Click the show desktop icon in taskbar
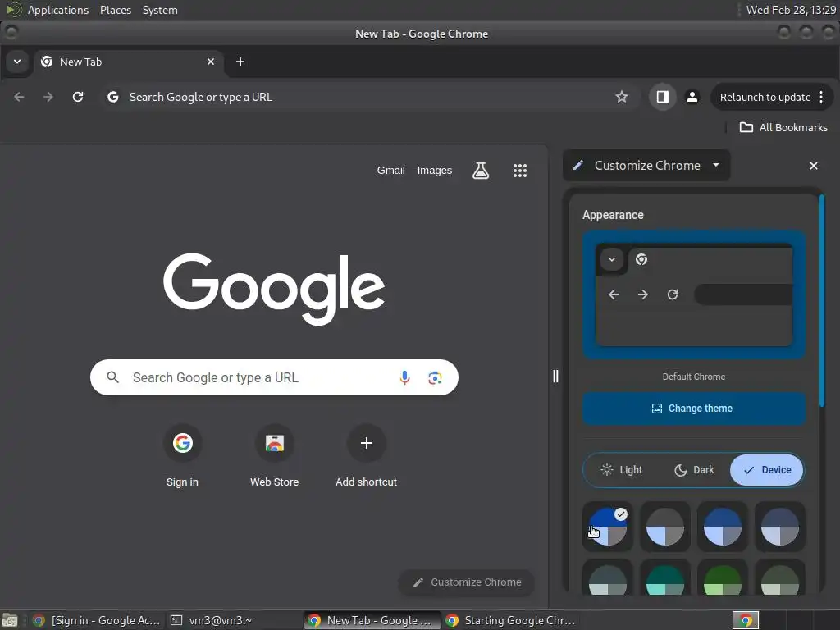The width and height of the screenshot is (840, 630). point(9,620)
